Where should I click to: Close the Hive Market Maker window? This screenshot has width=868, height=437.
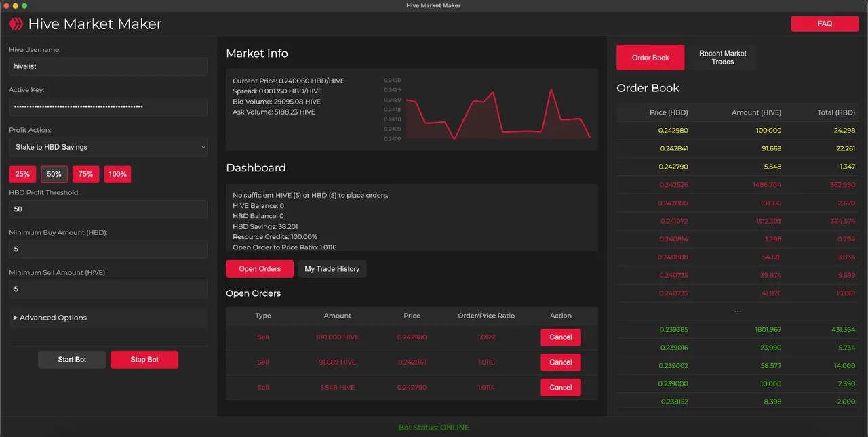click(x=5, y=5)
